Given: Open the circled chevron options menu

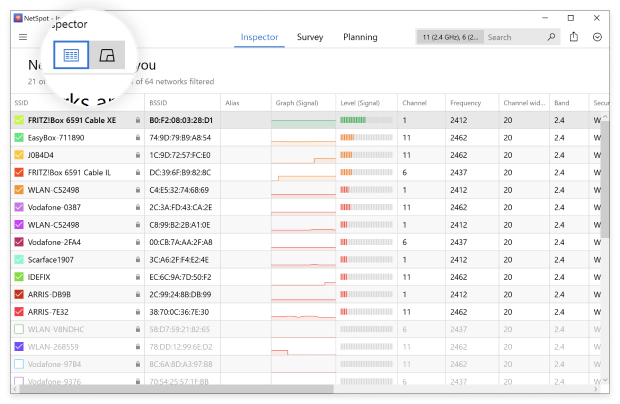Looking at the screenshot, I should pyautogui.click(x=597, y=37).
